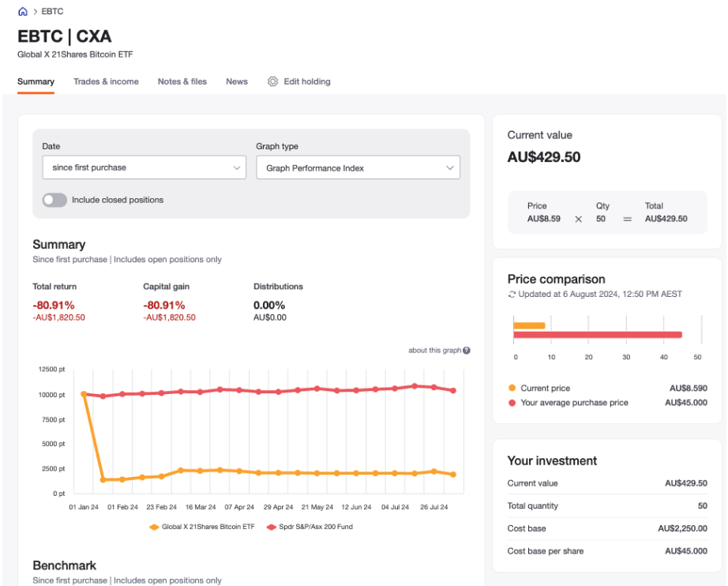Toggle Spdr S&P/Asx 200 Fund legend marker
This screenshot has height=586, width=728.
click(x=271, y=527)
